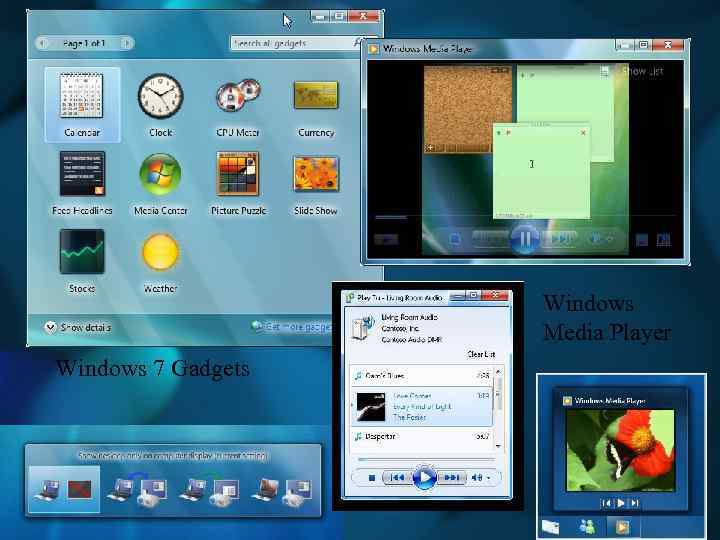Screen dimensions: 720x540
Task: Click play in the taskbar thumbnail preview
Action: [x=620, y=503]
